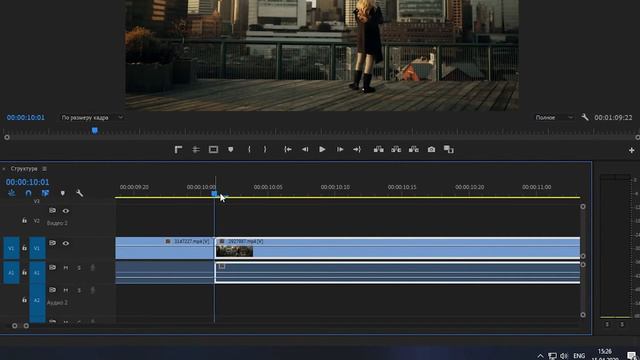Toggle Linked Selection in timeline

(x=45, y=193)
